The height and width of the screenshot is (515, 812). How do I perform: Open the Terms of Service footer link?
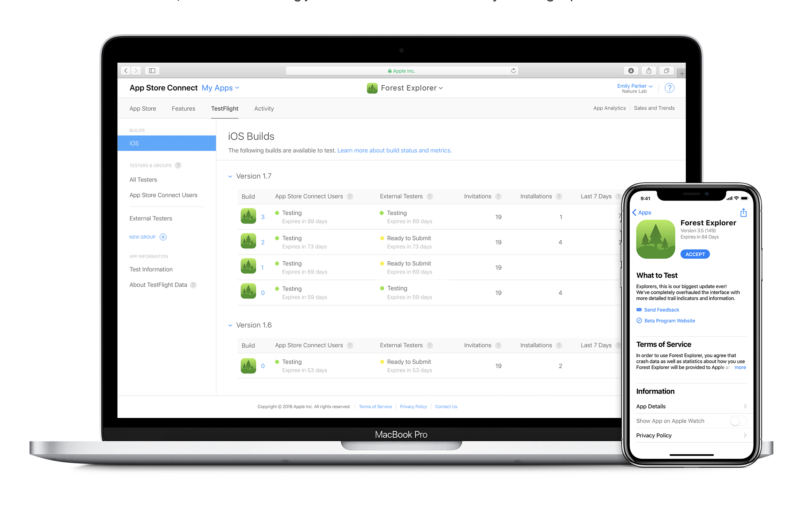(x=375, y=406)
